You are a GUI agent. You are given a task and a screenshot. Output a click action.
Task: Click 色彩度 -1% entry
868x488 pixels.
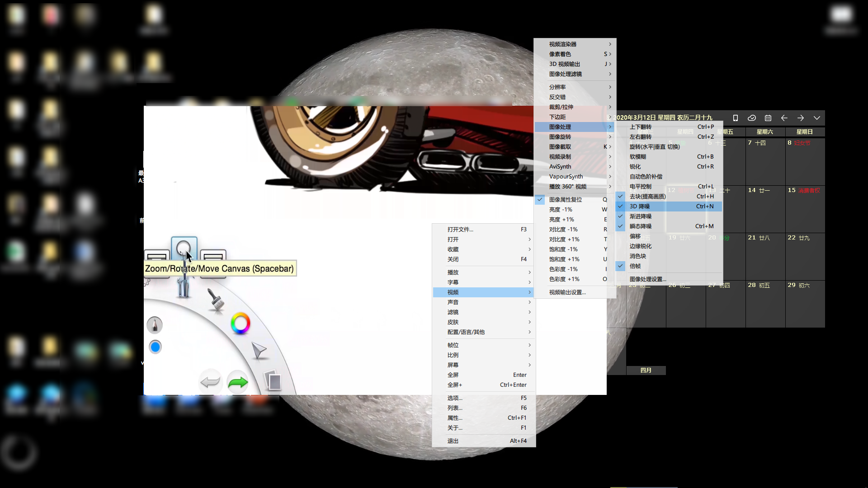click(574, 269)
